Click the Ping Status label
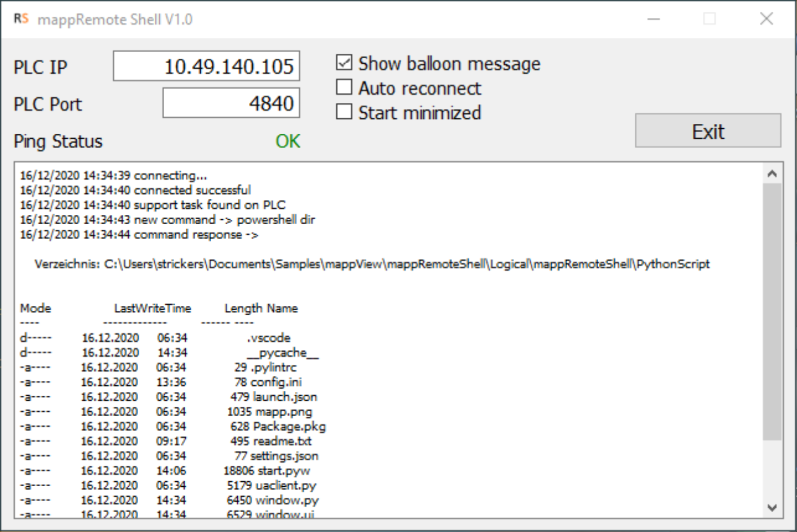Screen dimensions: 797x532 (x=58, y=142)
